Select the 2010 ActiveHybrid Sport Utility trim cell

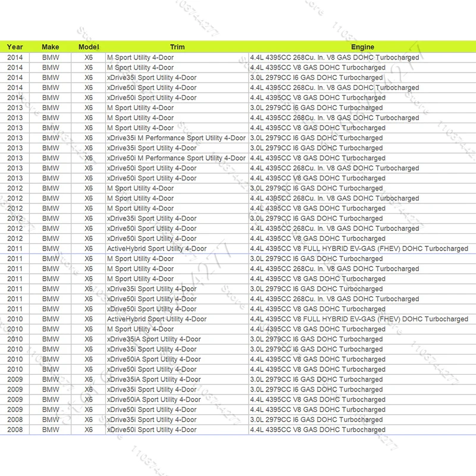[x=177, y=319]
